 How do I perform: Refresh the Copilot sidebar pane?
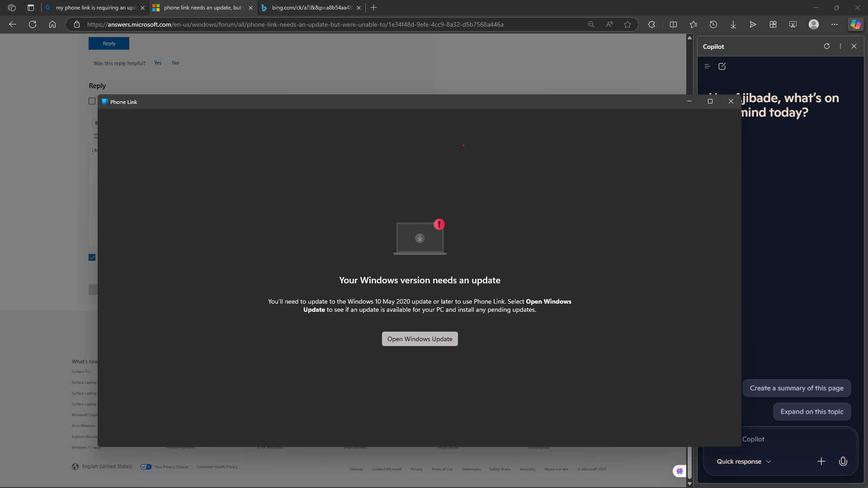827,46
